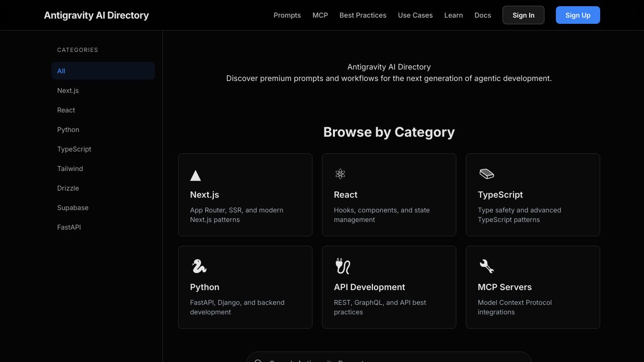The image size is (644, 362).
Task: Click the search magnifier icon
Action: click(258, 361)
